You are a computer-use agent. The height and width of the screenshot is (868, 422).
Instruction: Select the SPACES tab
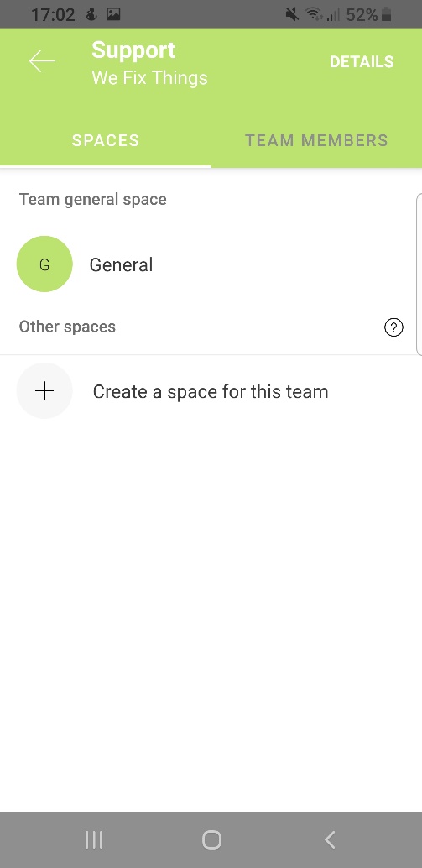tap(105, 140)
